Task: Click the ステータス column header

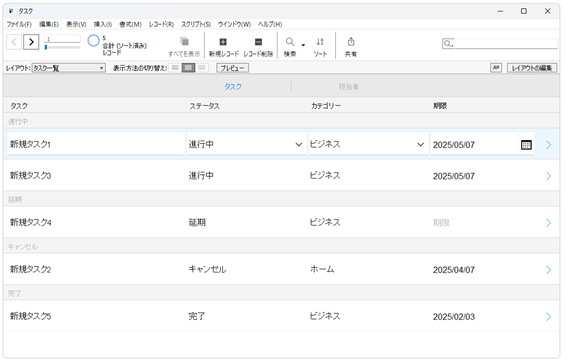Action: pos(205,106)
